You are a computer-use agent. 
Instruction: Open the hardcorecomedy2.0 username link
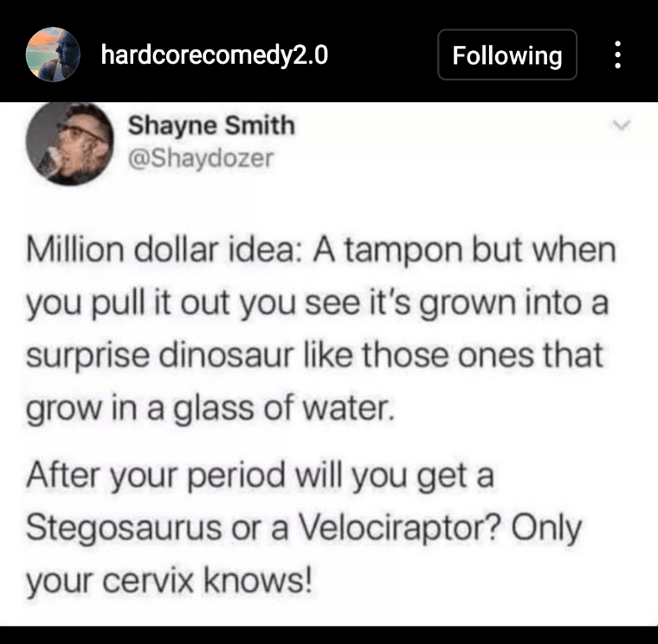[215, 55]
